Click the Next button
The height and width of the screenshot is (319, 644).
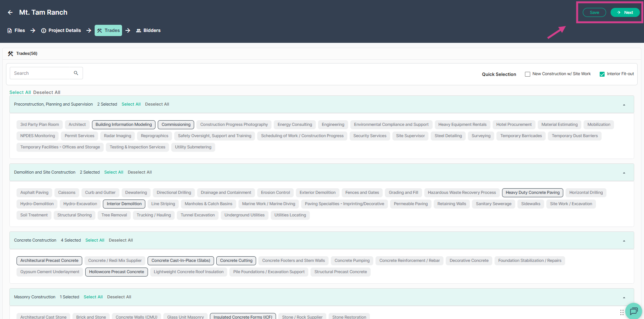coord(625,12)
